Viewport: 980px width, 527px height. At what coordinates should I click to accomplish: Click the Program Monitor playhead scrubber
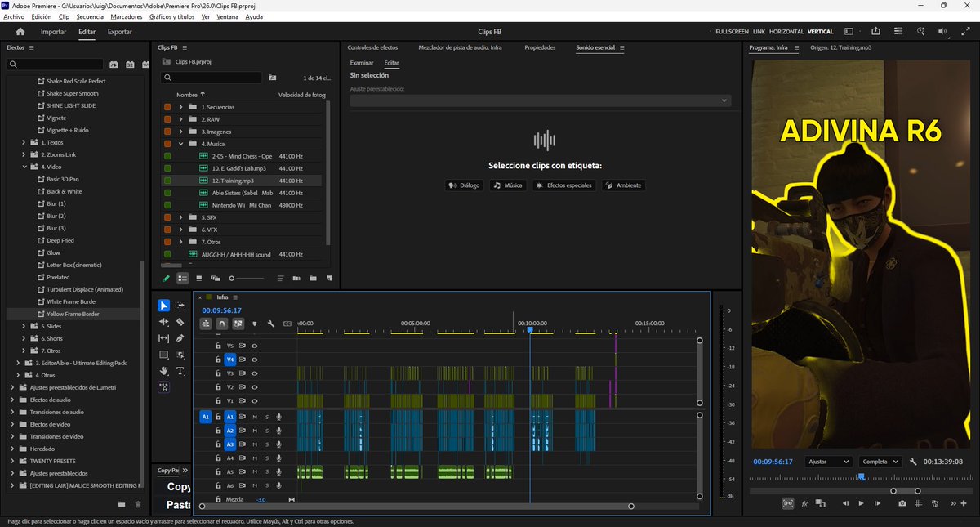tap(861, 476)
